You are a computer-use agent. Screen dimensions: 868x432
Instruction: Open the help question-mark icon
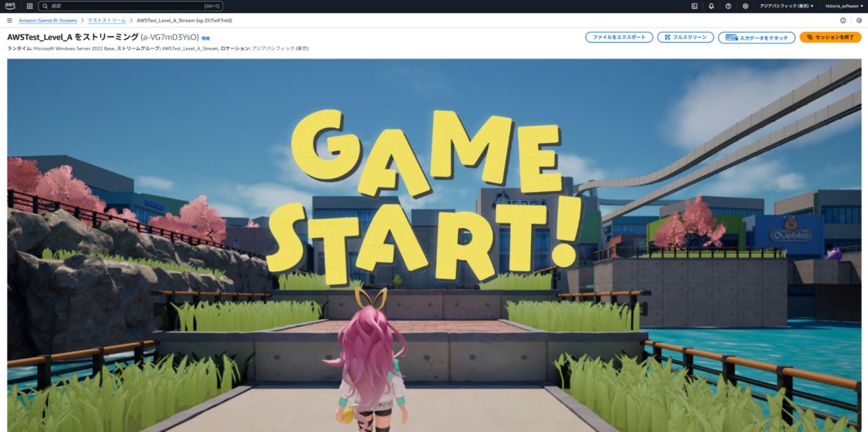(x=728, y=6)
